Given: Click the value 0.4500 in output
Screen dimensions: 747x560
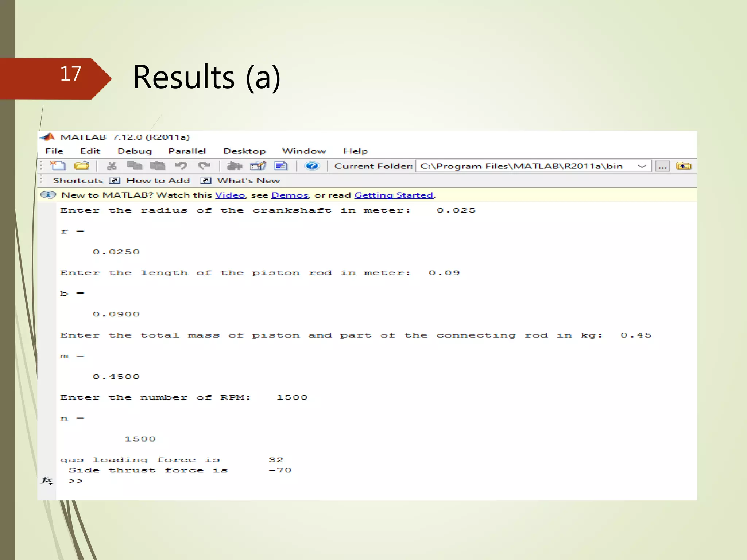Looking at the screenshot, I should [x=116, y=377].
